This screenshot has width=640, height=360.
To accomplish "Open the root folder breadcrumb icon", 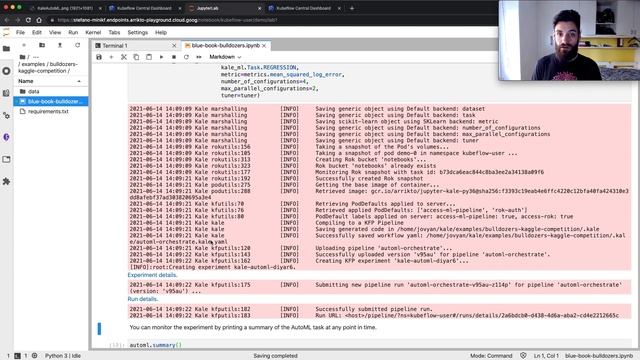I will (x=22, y=57).
